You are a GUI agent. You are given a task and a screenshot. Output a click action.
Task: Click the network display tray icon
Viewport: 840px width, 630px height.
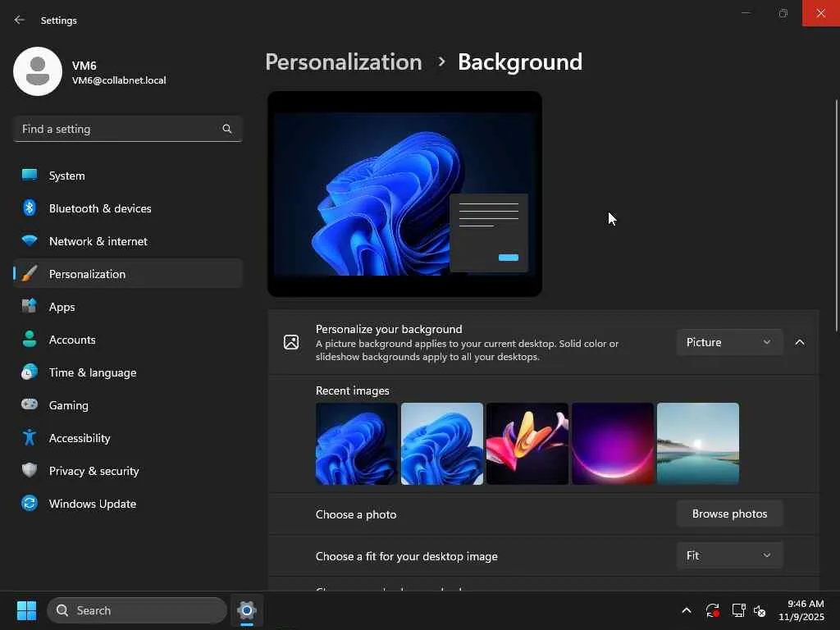tap(738, 610)
